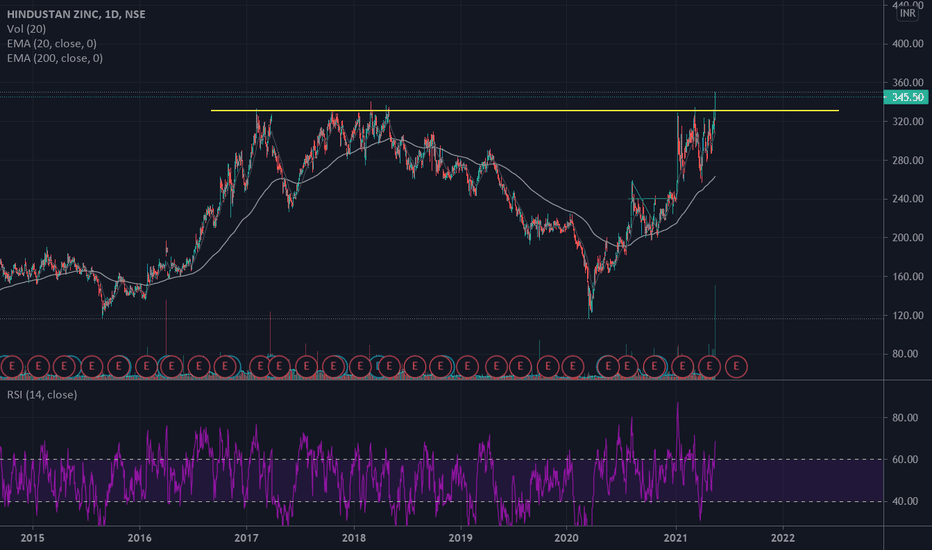Click the 40.00 RSI axis label

point(905,501)
